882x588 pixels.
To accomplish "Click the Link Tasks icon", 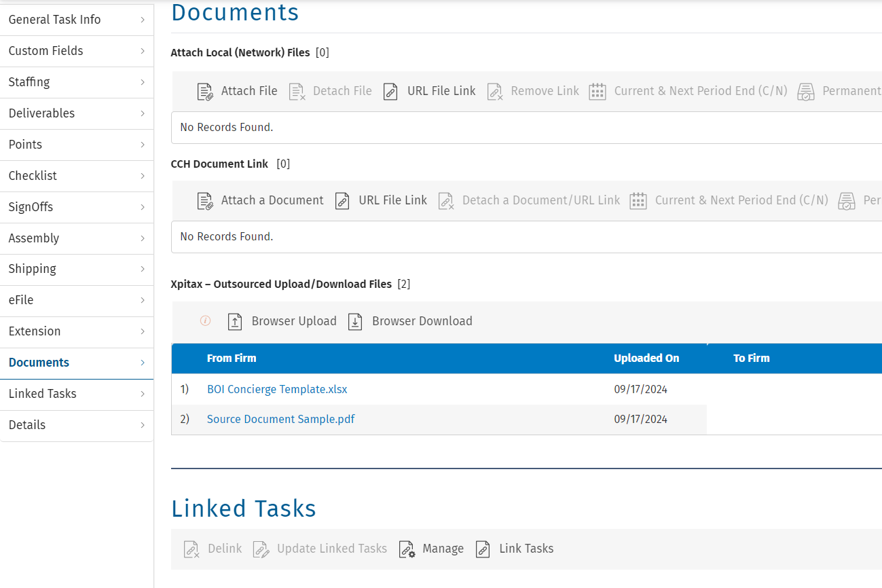I will pos(483,549).
